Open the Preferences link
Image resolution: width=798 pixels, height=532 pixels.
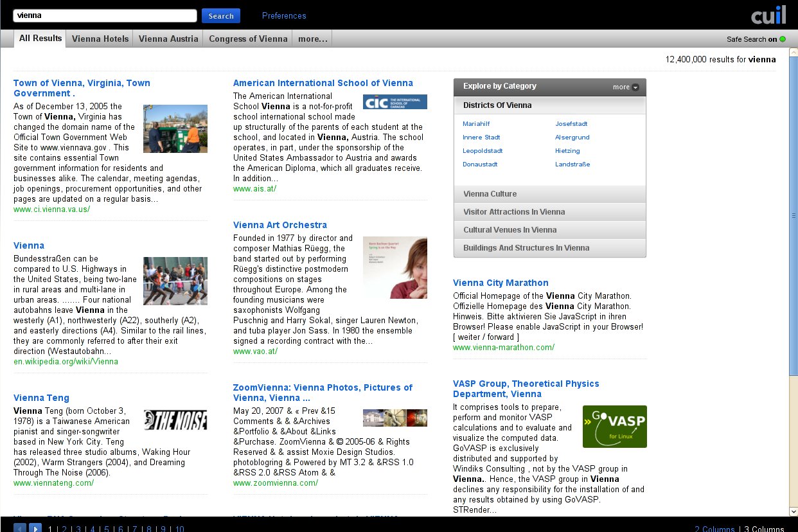pos(284,16)
